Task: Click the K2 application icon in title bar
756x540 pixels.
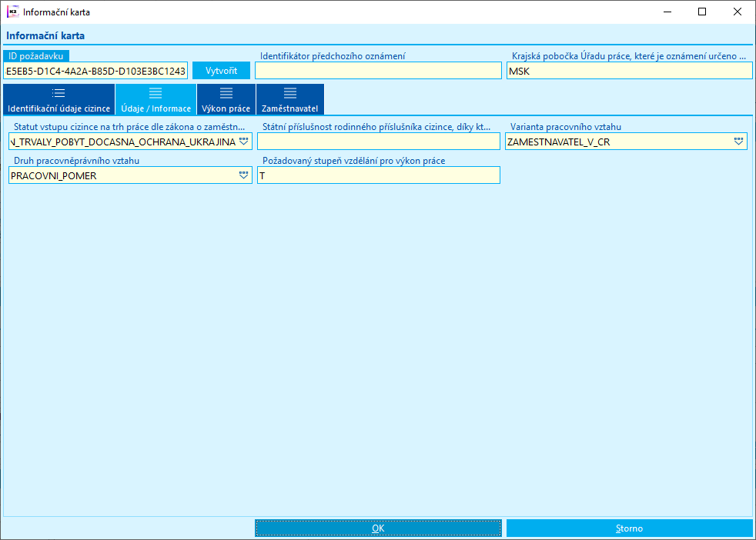Action: (12, 12)
